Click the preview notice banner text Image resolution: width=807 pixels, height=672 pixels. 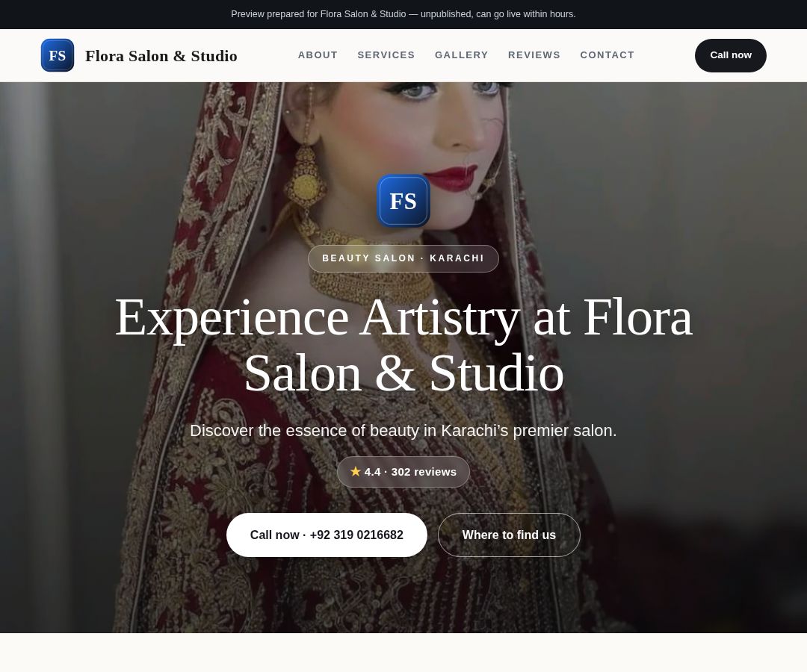point(403,14)
